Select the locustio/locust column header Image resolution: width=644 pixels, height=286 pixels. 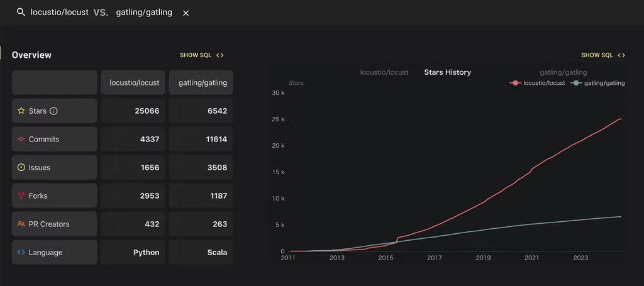(133, 82)
